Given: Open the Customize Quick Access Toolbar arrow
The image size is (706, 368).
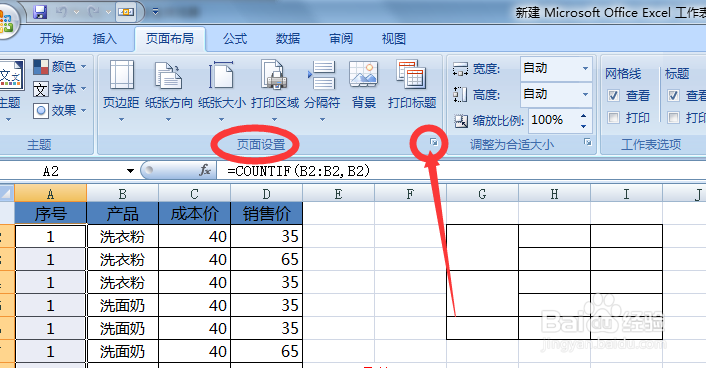Looking at the screenshot, I should point(155,12).
